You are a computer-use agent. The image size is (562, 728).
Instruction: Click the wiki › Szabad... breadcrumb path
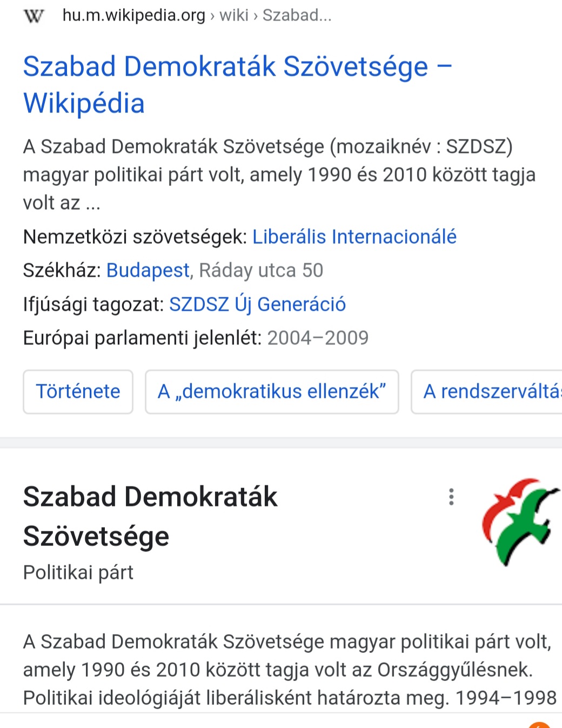pyautogui.click(x=276, y=16)
